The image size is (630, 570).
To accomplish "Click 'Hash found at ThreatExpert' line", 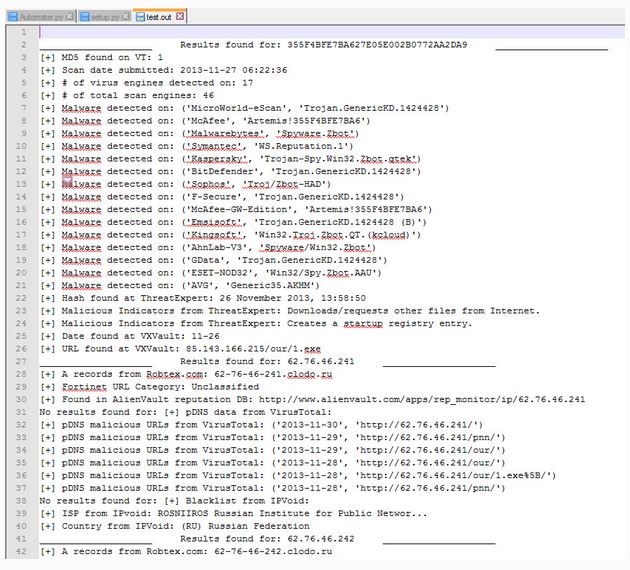I will 202,298.
